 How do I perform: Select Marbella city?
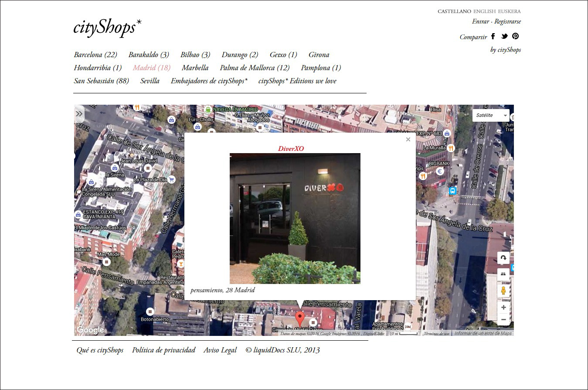[x=195, y=68]
